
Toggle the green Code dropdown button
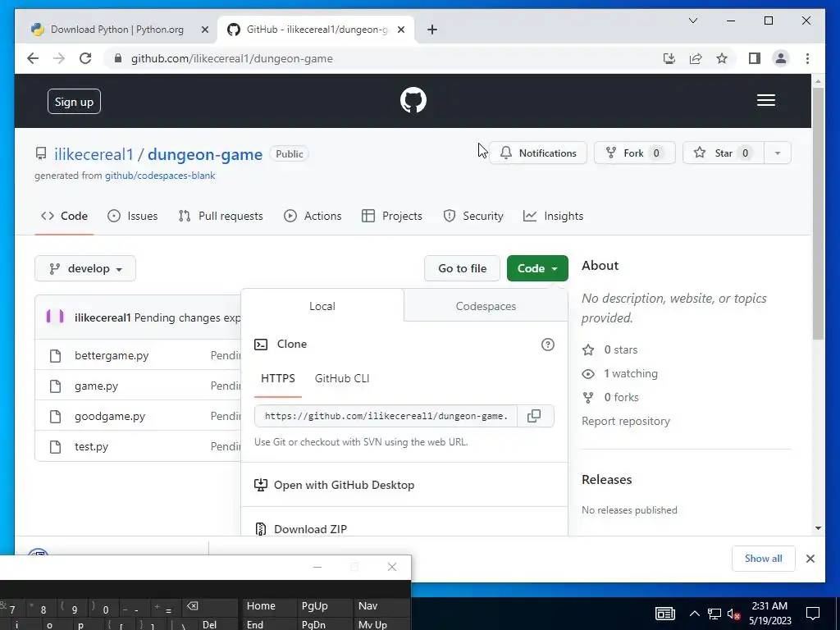point(537,268)
